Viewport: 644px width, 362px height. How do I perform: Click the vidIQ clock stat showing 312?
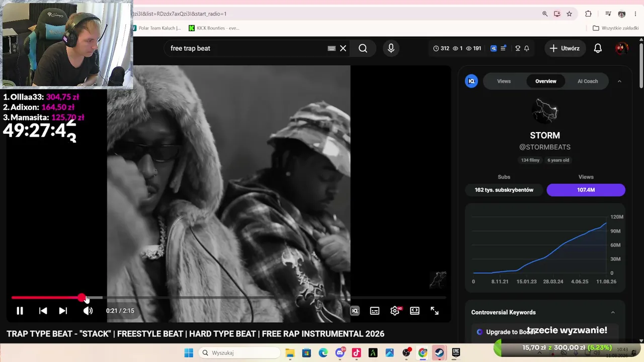coord(441,48)
